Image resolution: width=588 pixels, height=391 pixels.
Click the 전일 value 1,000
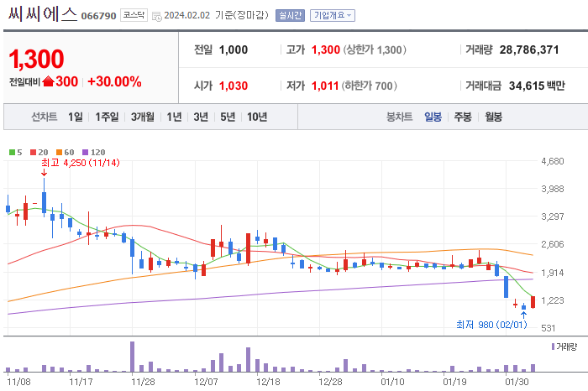coord(234,50)
